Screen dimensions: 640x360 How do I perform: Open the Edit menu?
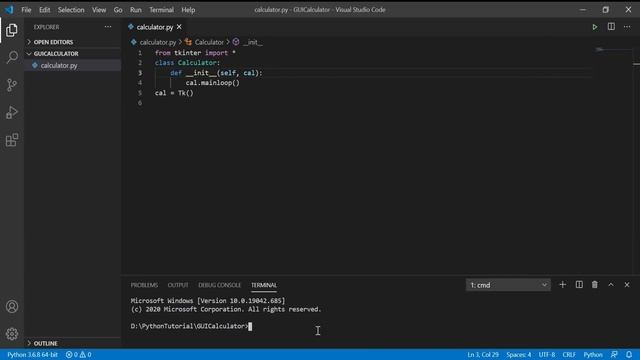[x=44, y=9]
